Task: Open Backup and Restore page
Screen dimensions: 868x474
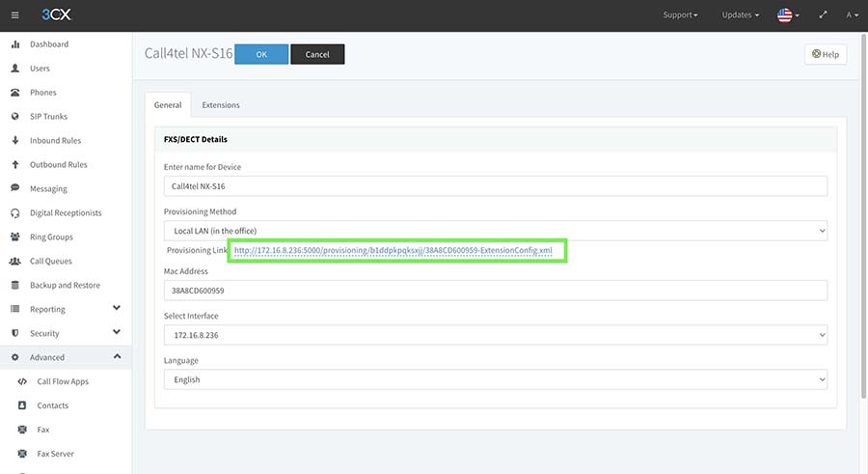Action: pos(64,286)
